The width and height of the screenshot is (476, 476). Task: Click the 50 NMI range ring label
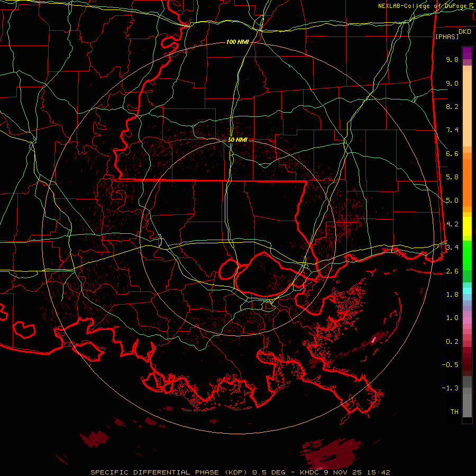[237, 140]
